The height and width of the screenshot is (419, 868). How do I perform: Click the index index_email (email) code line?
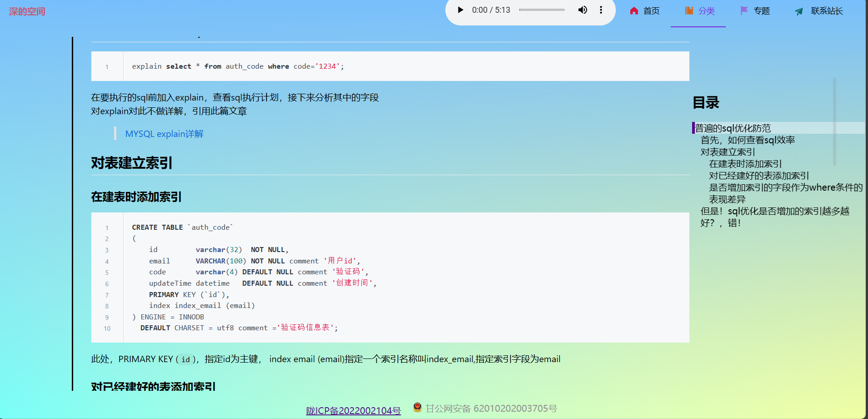pyautogui.click(x=202, y=306)
